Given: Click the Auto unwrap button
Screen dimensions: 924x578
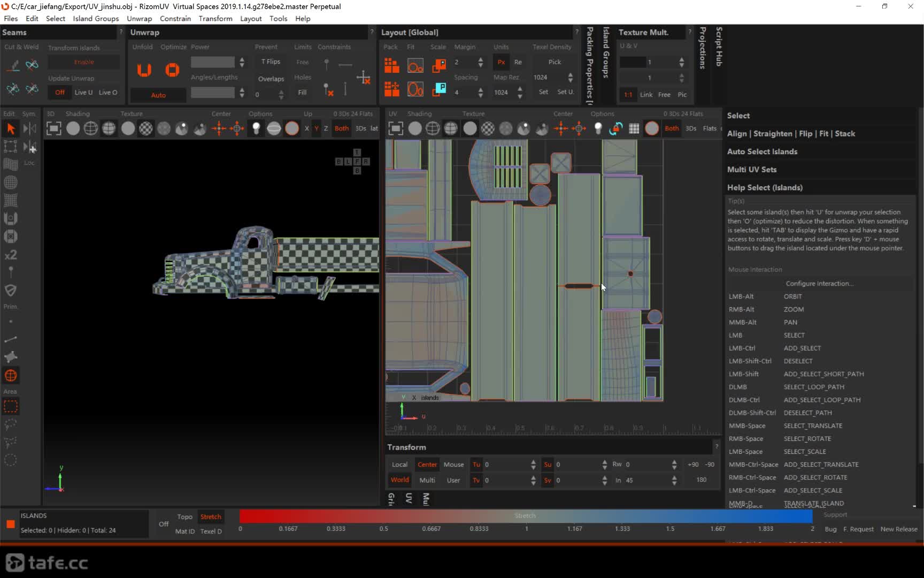Looking at the screenshot, I should (x=158, y=95).
